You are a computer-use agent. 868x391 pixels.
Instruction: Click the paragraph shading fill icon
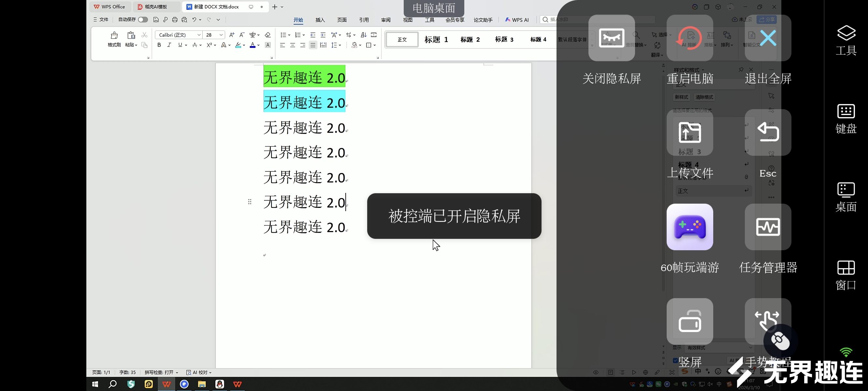[x=354, y=45]
